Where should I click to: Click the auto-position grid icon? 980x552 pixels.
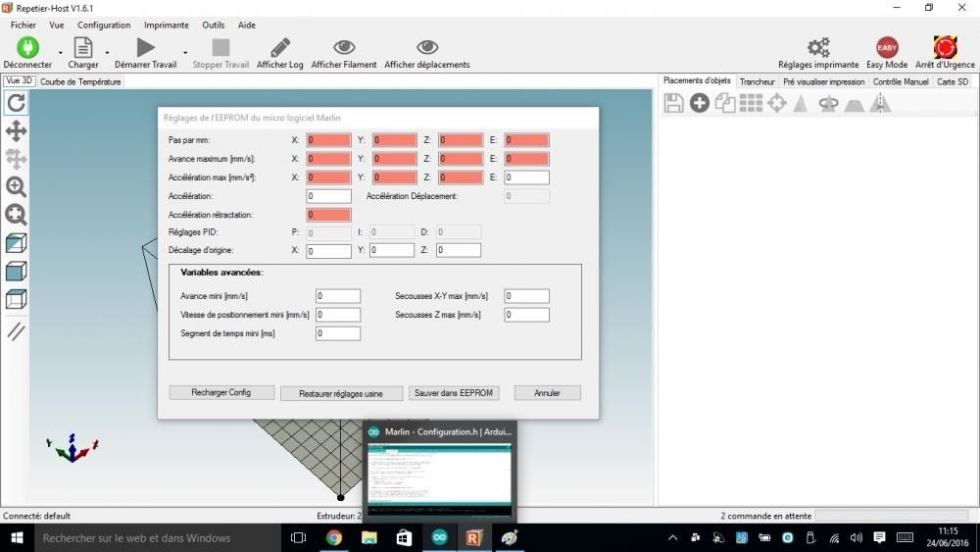pos(751,103)
